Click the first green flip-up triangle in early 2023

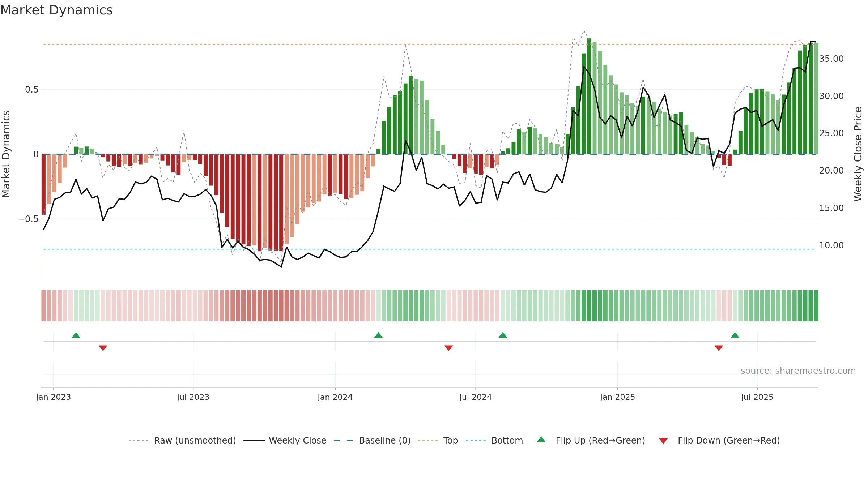76,335
